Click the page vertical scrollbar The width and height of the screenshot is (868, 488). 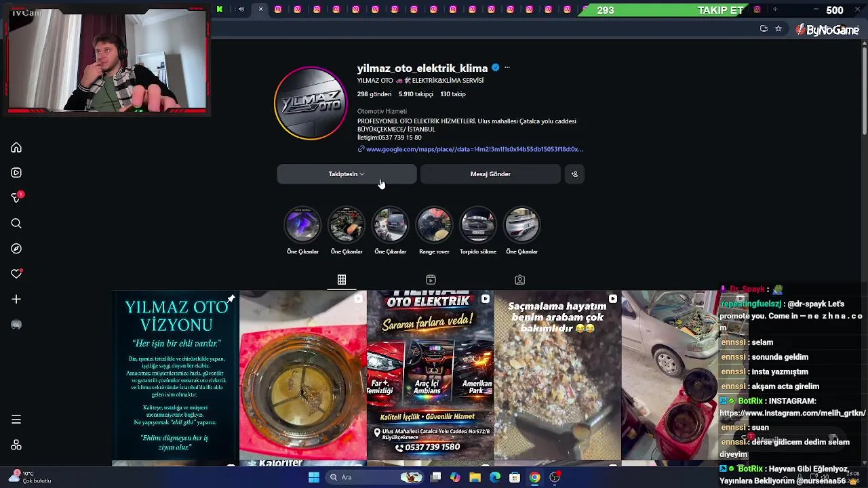pyautogui.click(x=865, y=91)
